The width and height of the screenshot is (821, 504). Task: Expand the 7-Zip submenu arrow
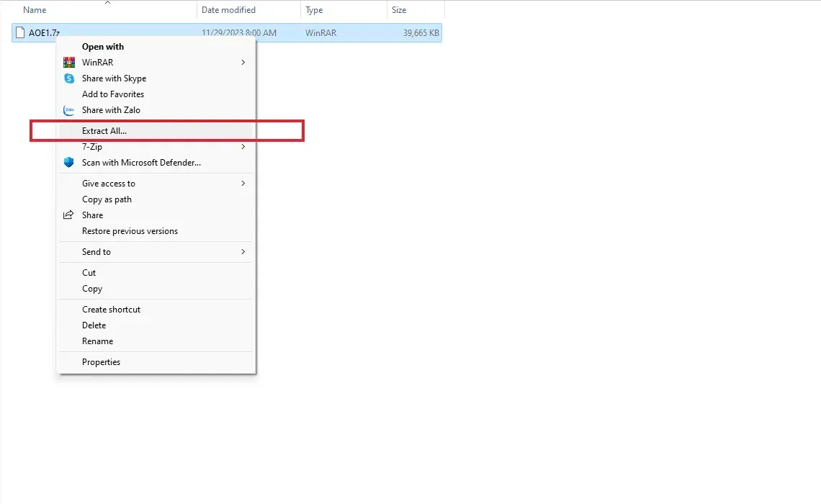pos(243,147)
